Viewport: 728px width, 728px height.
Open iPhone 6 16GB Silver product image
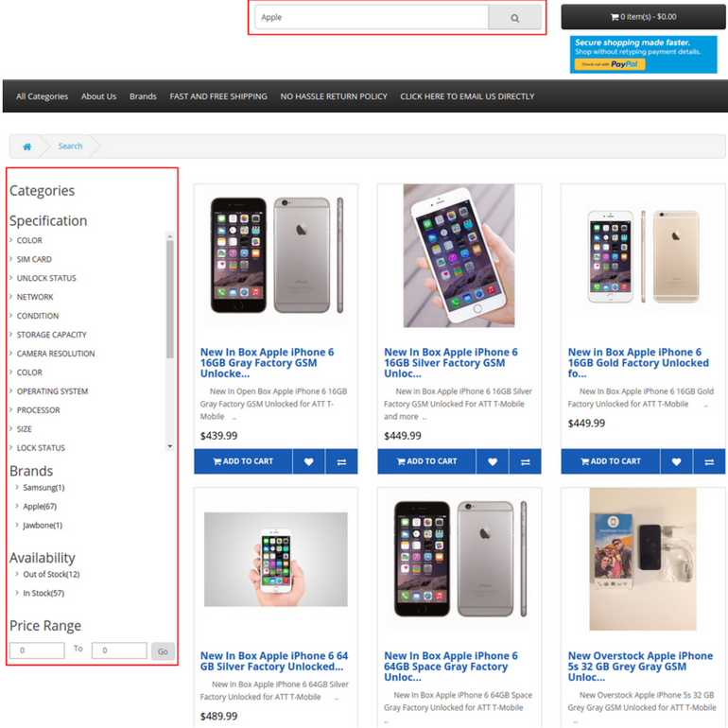(x=459, y=256)
